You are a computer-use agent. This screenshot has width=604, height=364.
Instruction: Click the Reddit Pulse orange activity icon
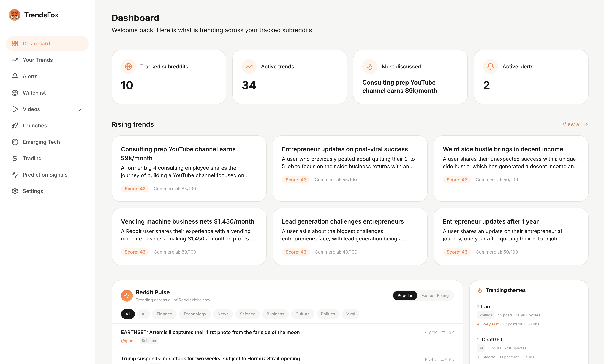[x=127, y=296]
